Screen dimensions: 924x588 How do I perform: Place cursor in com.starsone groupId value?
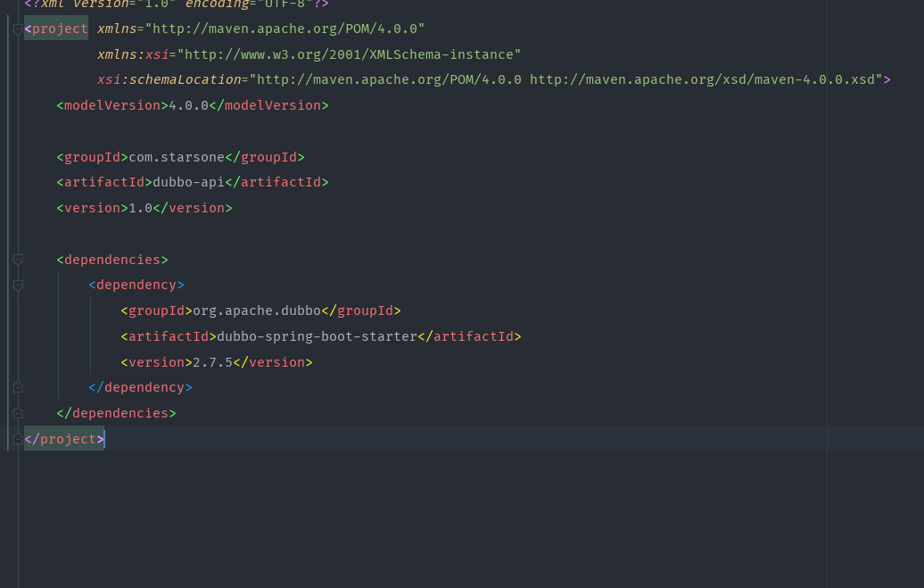177,157
